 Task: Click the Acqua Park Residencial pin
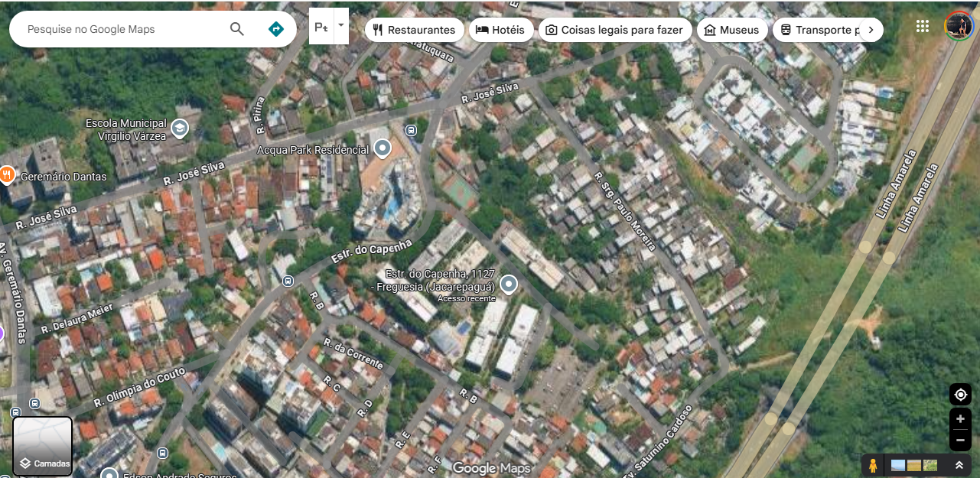click(382, 148)
